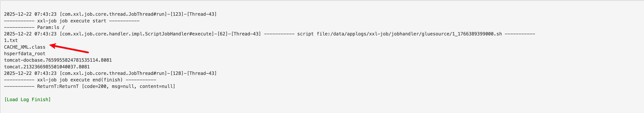Select the tomcat-docbase.7659955824781535114.8081 entry
The height and width of the screenshot is (113, 644).
pos(58,60)
